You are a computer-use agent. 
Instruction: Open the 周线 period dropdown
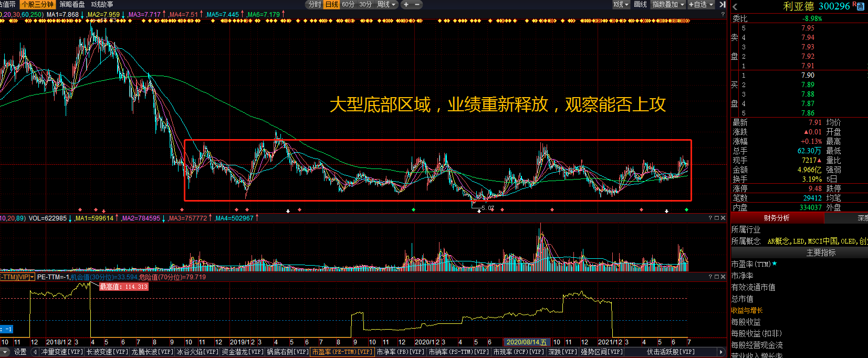point(387,4)
